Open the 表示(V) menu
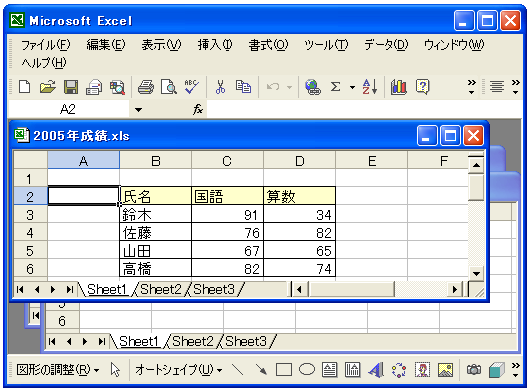531x391 pixels. (161, 45)
